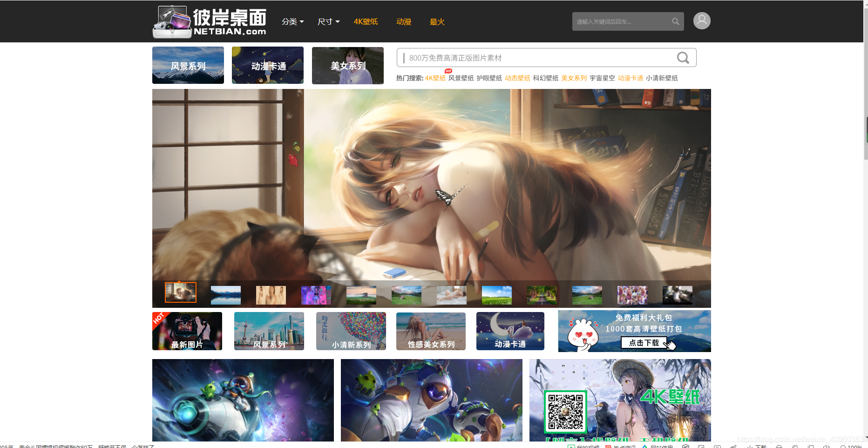
Task: Expand the 分类 dropdown menu
Action: coord(292,21)
